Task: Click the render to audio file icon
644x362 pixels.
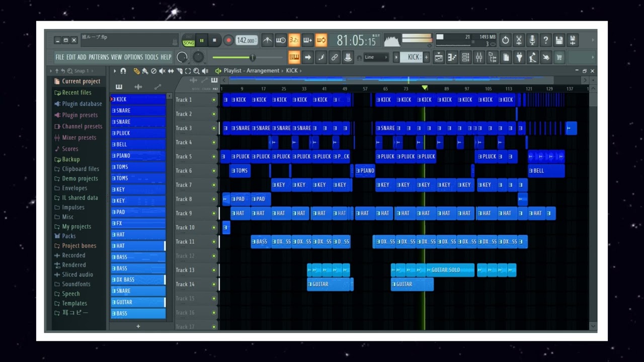Action: tap(572, 40)
